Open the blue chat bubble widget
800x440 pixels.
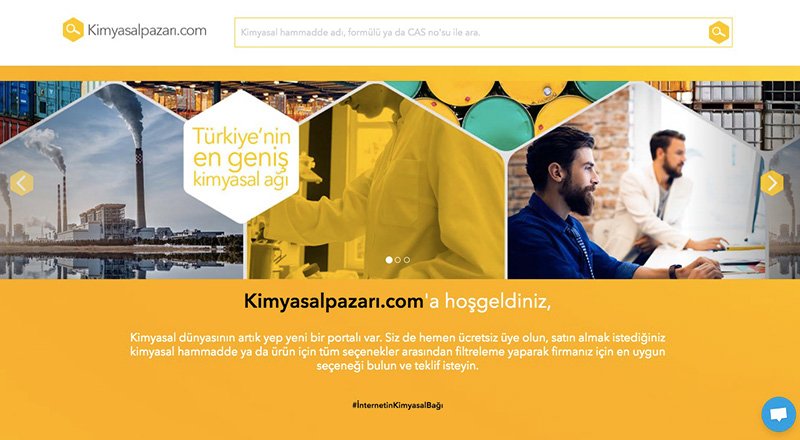[x=779, y=414]
